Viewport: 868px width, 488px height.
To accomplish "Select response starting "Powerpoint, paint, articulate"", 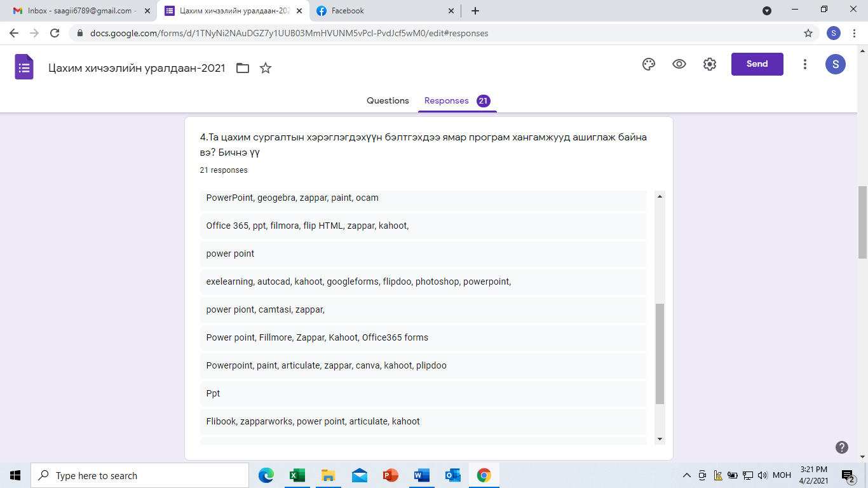I will tap(423, 365).
